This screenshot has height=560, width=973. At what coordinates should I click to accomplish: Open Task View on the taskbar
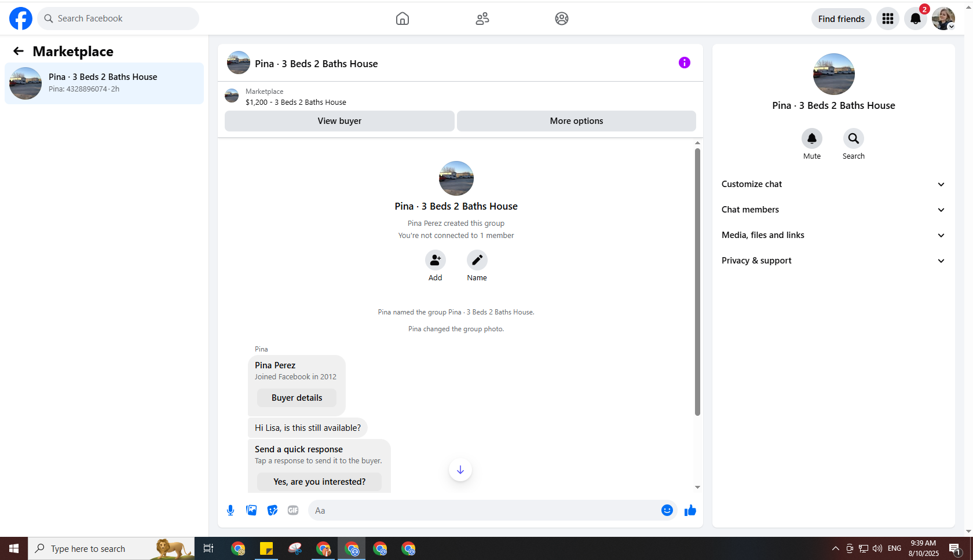click(x=209, y=548)
